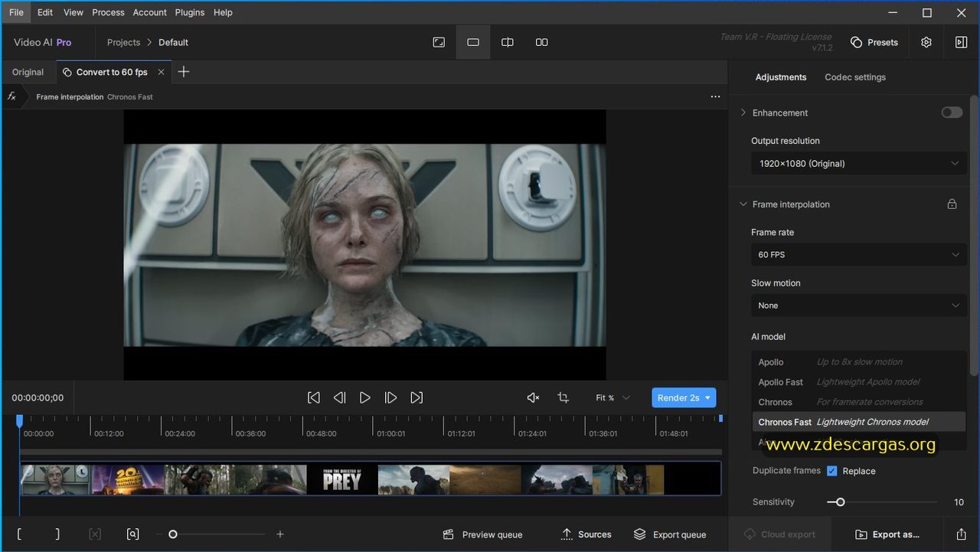This screenshot has height=552, width=980.
Task: Click the timeline zoom-to-selection icon
Action: (133, 534)
